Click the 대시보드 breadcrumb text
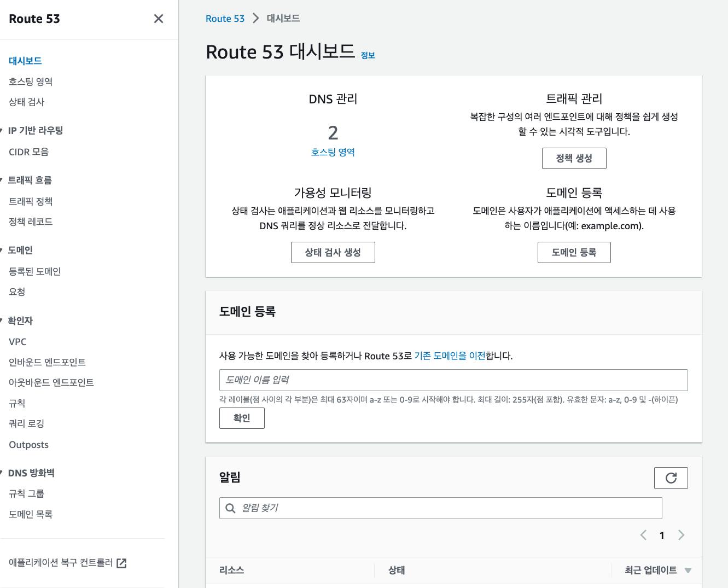728x588 pixels. point(283,19)
